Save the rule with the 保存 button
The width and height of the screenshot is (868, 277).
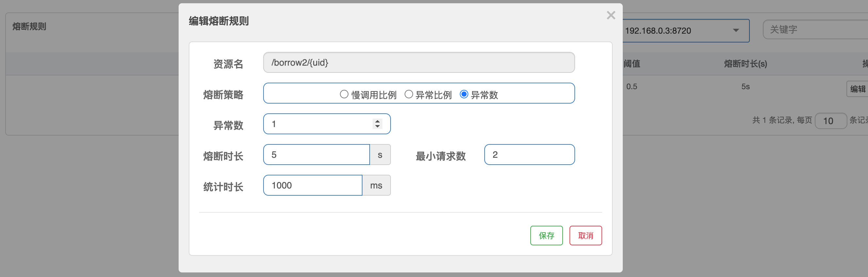click(x=546, y=236)
